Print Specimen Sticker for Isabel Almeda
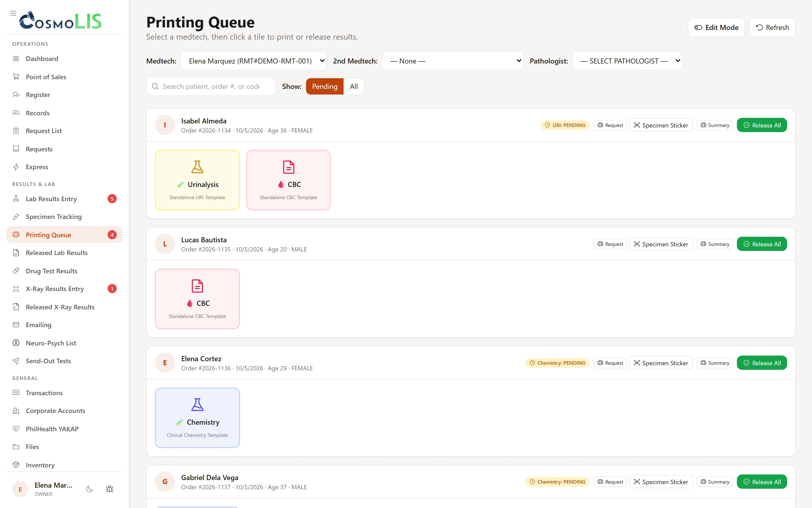 (661, 125)
